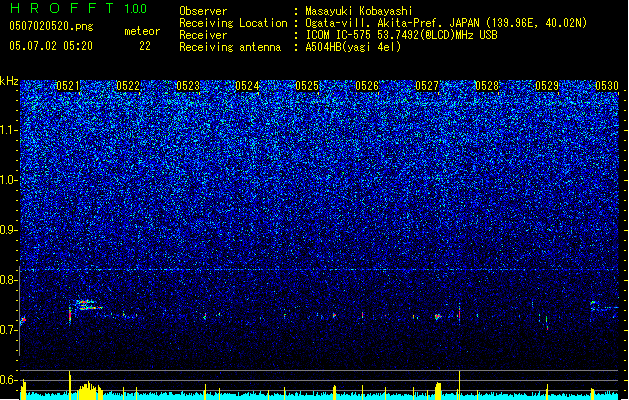Click the Receiving antenna label

(x=230, y=47)
